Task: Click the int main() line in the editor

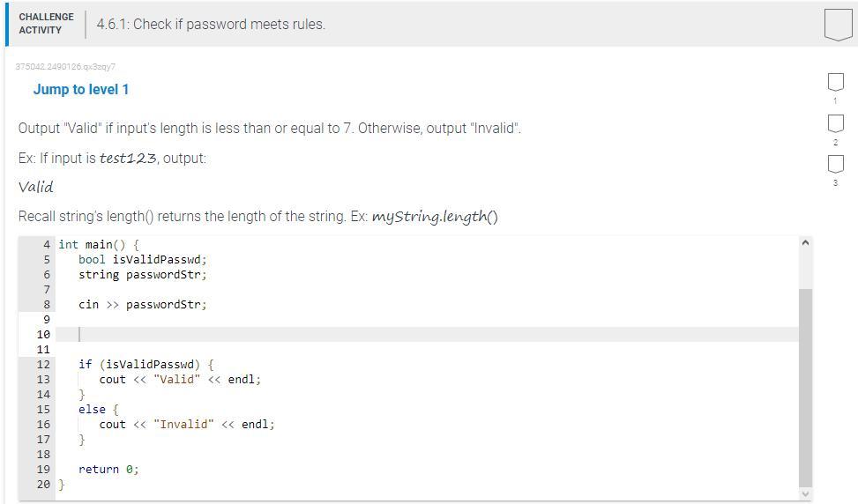Action: coord(99,244)
